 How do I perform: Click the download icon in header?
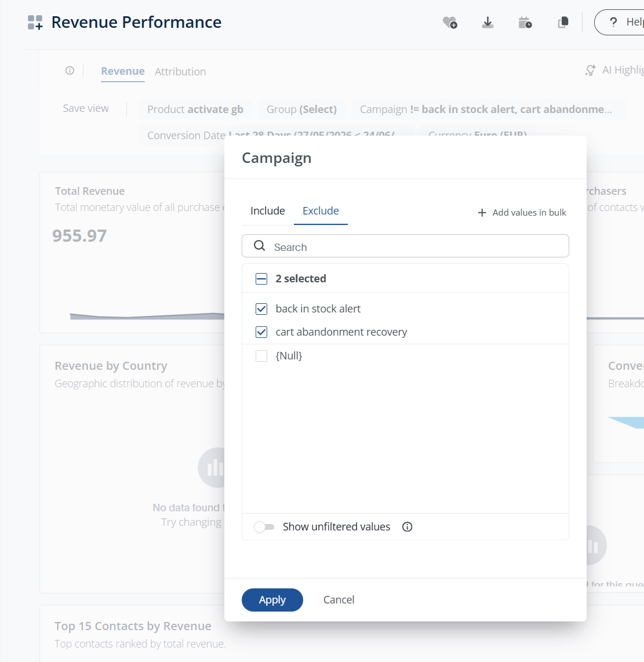click(487, 23)
